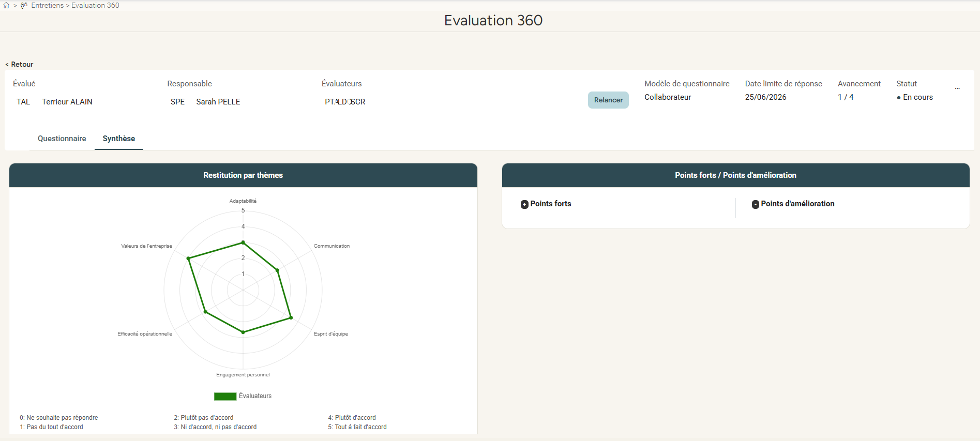Click the stacked evaluator avatars
Viewport: 980px width, 441px height.
(345, 102)
